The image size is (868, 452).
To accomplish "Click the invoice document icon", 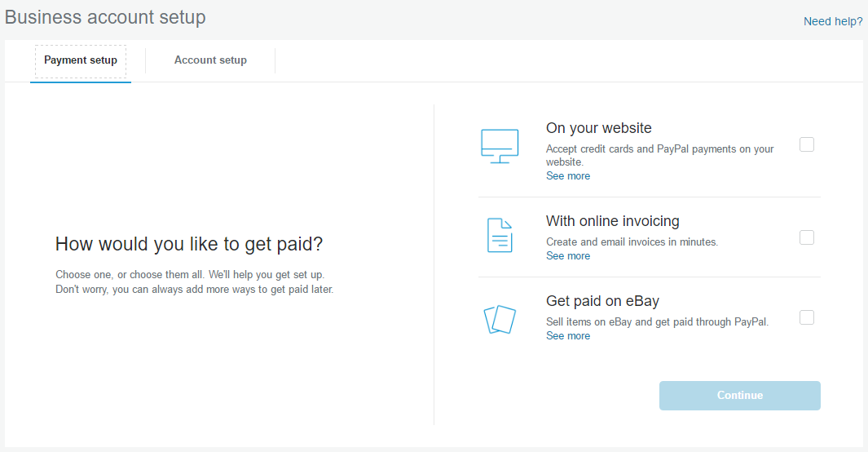I will point(499,235).
